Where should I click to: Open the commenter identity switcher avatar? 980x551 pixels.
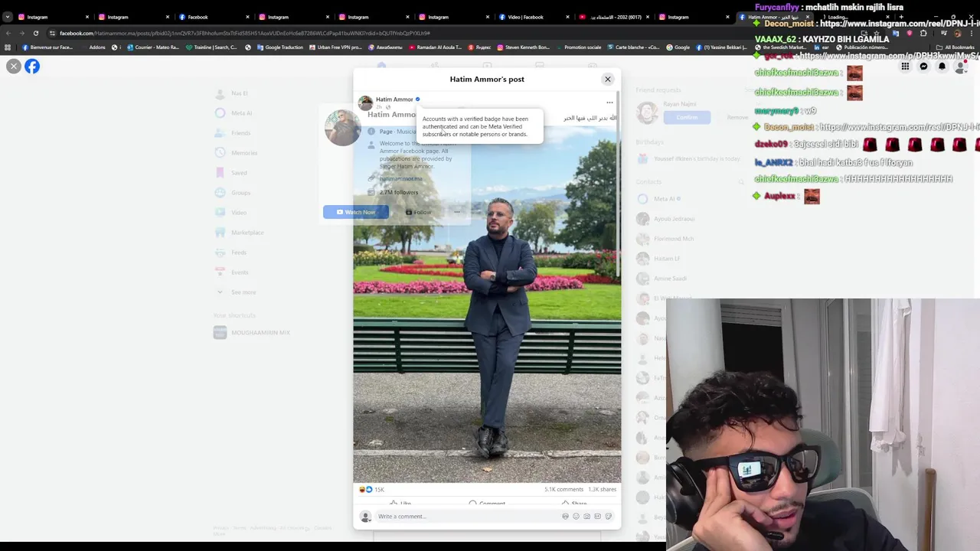pyautogui.click(x=365, y=517)
